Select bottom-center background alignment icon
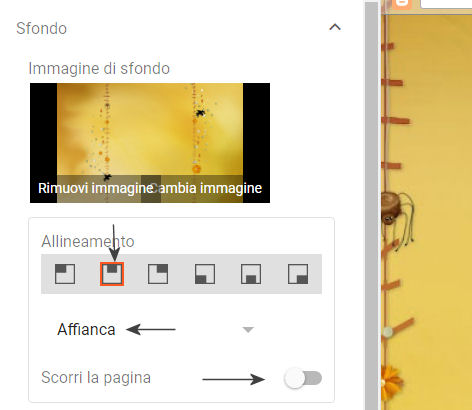 click(251, 274)
